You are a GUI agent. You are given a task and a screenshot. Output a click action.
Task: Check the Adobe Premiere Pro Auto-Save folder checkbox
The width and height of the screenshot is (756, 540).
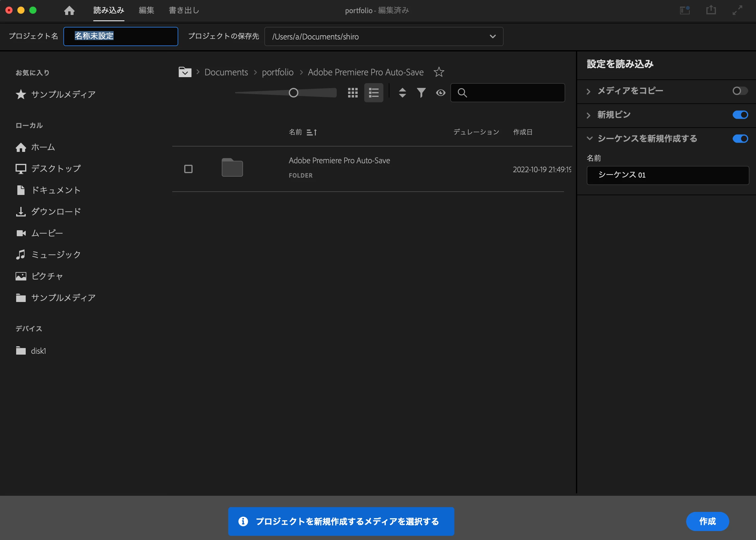[x=188, y=169]
